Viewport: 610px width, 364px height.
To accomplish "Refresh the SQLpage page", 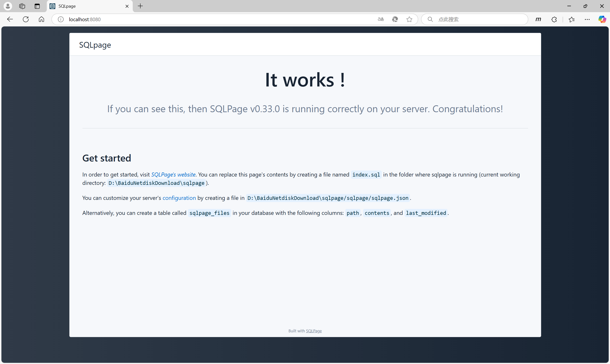I will tap(25, 19).
